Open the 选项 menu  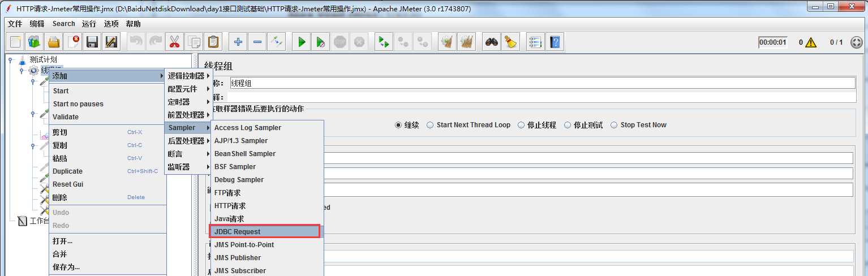click(x=111, y=24)
